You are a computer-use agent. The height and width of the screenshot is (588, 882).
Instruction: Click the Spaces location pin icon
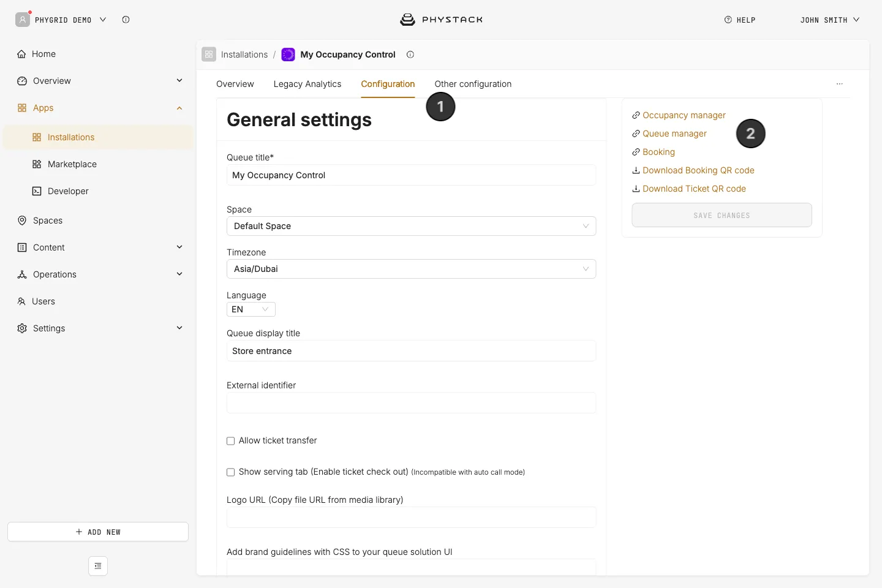pos(22,221)
